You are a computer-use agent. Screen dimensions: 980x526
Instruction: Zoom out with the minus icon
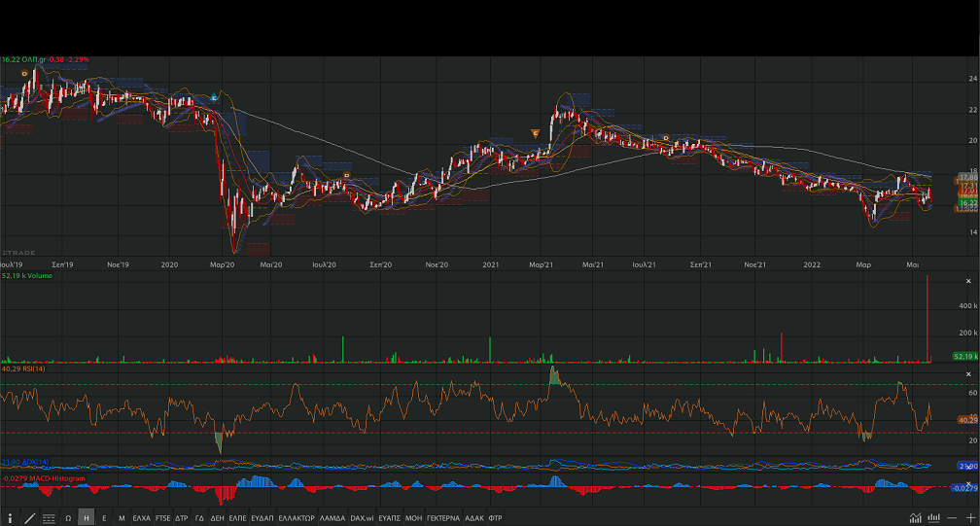point(953,518)
